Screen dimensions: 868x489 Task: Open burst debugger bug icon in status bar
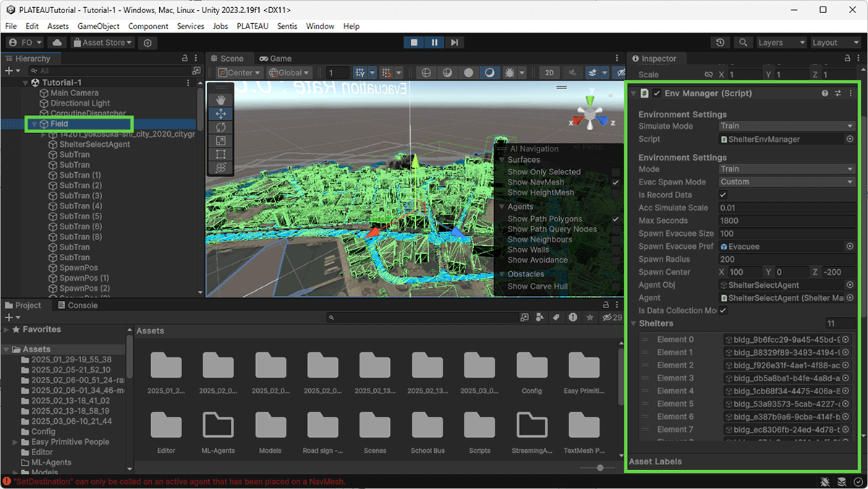pyautogui.click(x=825, y=482)
